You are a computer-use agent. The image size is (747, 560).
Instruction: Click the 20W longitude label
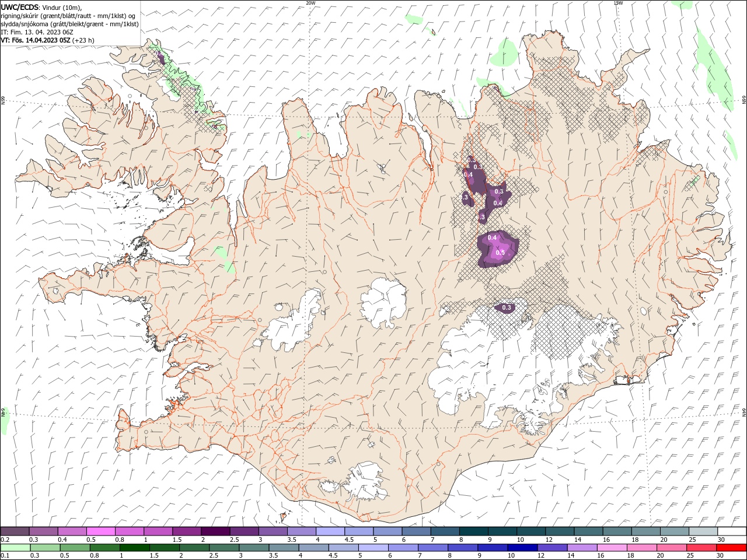[310, 3]
